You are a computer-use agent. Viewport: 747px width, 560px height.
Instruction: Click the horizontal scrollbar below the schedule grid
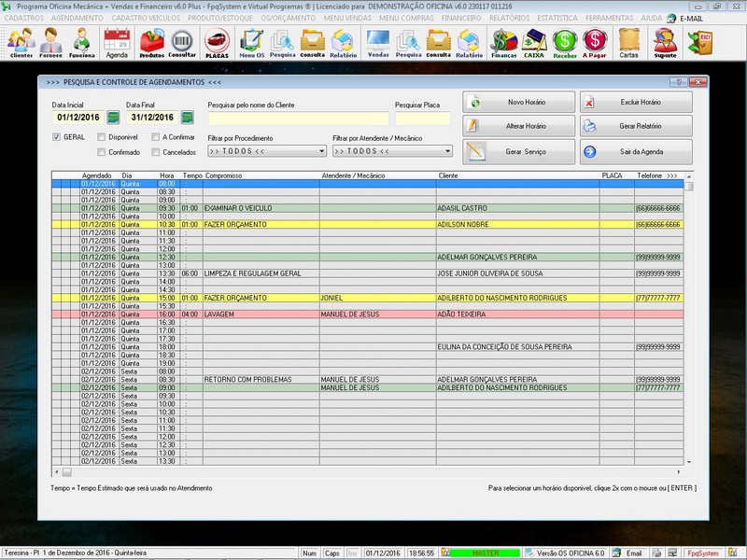(x=373, y=472)
